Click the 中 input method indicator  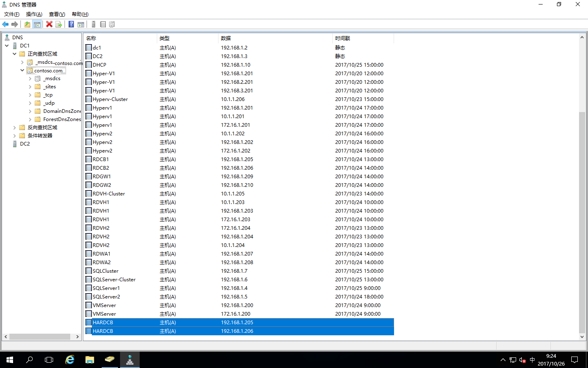click(x=532, y=360)
